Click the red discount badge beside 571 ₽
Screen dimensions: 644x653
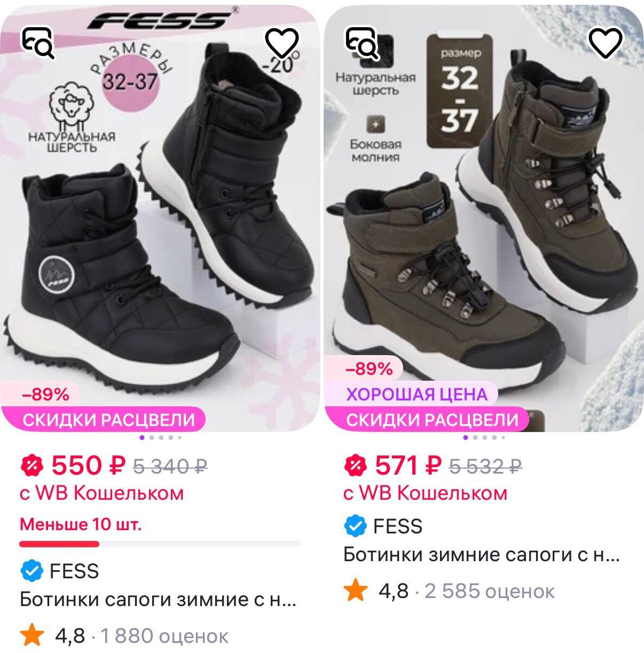click(x=355, y=466)
